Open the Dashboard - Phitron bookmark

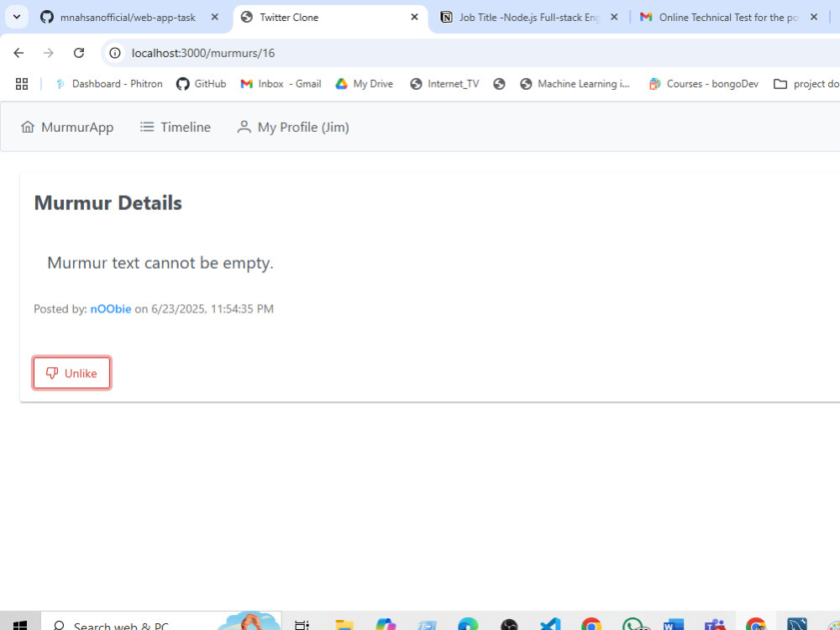click(x=109, y=83)
